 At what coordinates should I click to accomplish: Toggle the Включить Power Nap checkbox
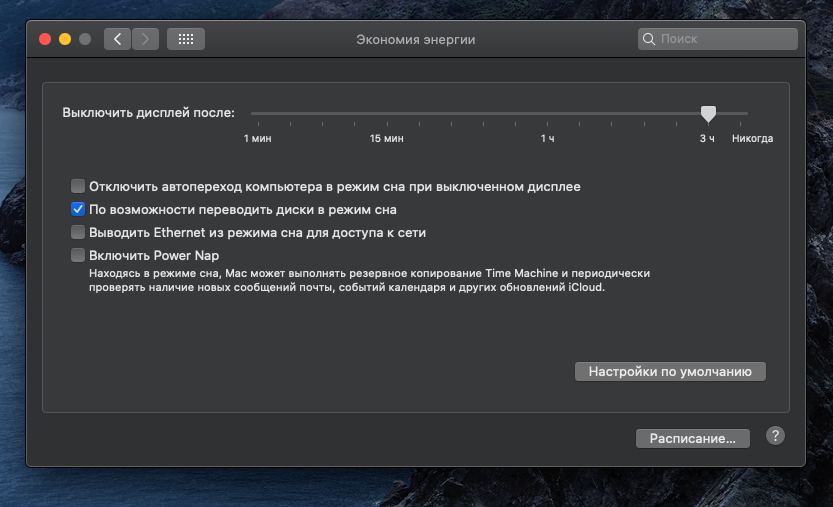pyautogui.click(x=78, y=255)
